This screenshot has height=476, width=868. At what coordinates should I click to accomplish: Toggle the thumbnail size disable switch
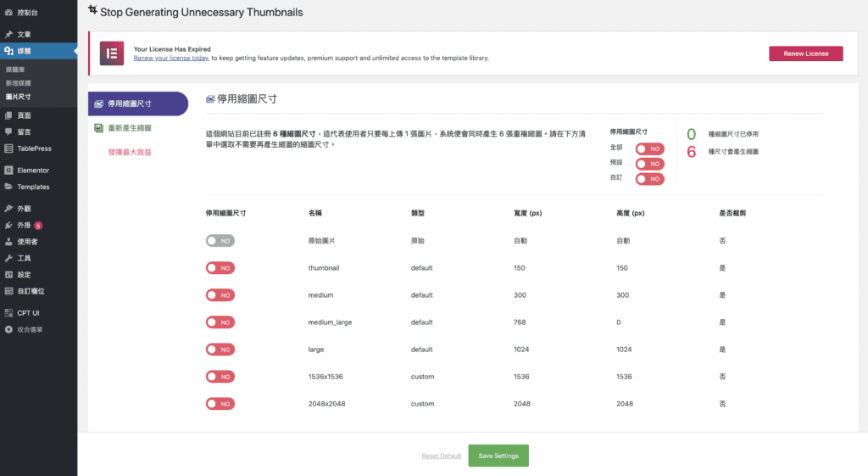[x=220, y=268]
